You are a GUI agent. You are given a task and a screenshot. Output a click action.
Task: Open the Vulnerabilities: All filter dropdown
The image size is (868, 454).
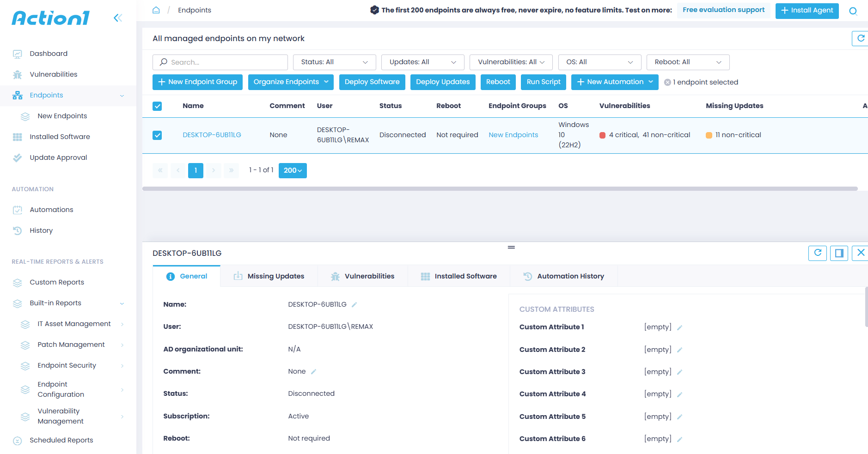point(511,62)
